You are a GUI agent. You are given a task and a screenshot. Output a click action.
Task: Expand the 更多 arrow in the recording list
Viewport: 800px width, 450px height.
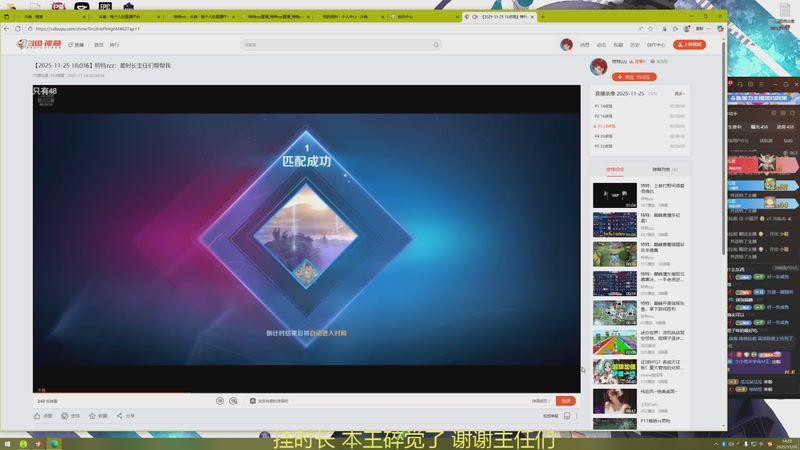(x=679, y=94)
